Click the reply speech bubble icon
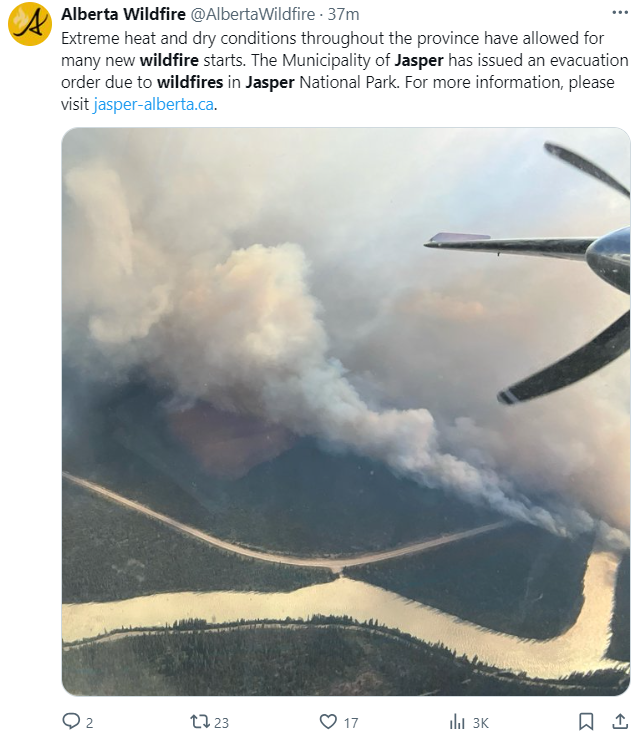The height and width of the screenshot is (737, 641). click(71, 721)
